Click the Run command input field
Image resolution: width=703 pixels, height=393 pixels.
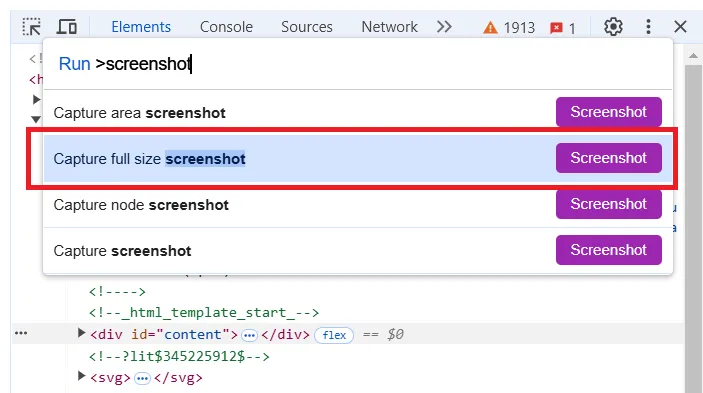358,64
